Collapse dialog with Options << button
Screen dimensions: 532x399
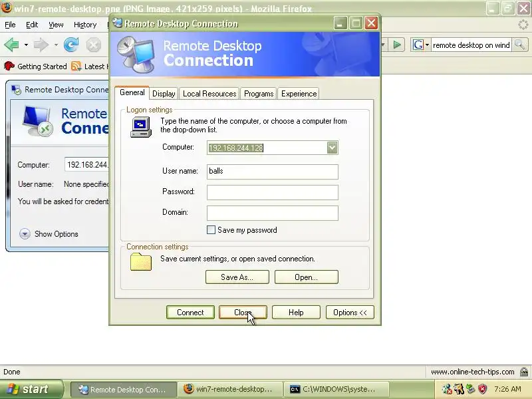click(350, 313)
